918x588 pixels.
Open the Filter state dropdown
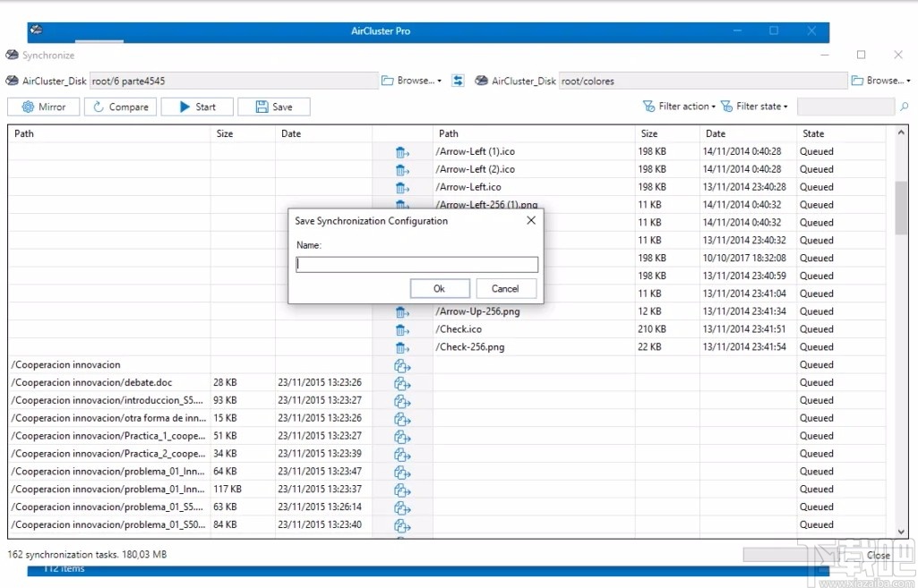(754, 106)
